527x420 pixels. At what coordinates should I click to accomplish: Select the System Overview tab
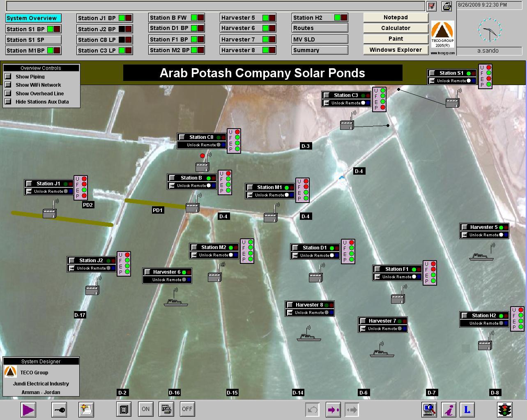[x=33, y=18]
